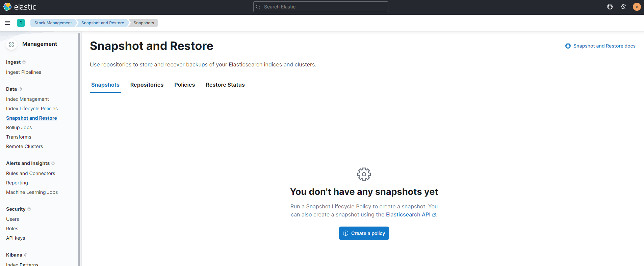The height and width of the screenshot is (266, 644).
Task: Open the newsfeed celebration icon
Action: [x=623, y=7]
